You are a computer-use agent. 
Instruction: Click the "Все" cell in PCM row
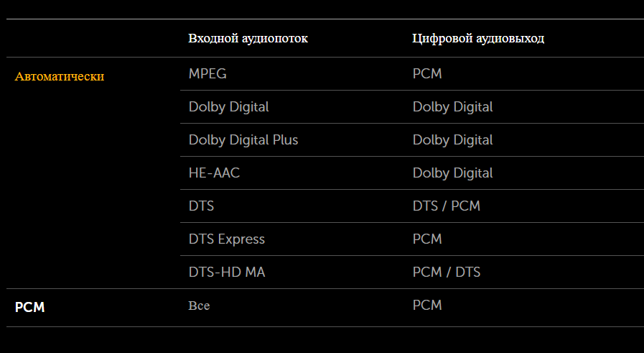click(x=199, y=306)
